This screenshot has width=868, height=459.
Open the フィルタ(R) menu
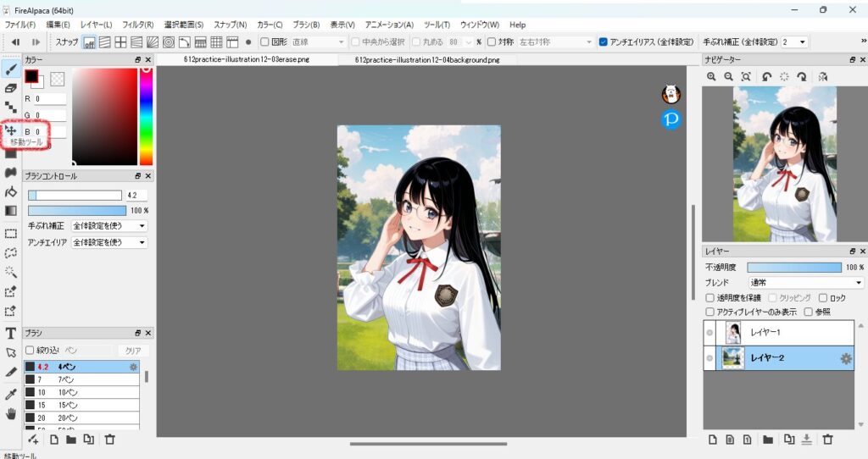point(138,25)
